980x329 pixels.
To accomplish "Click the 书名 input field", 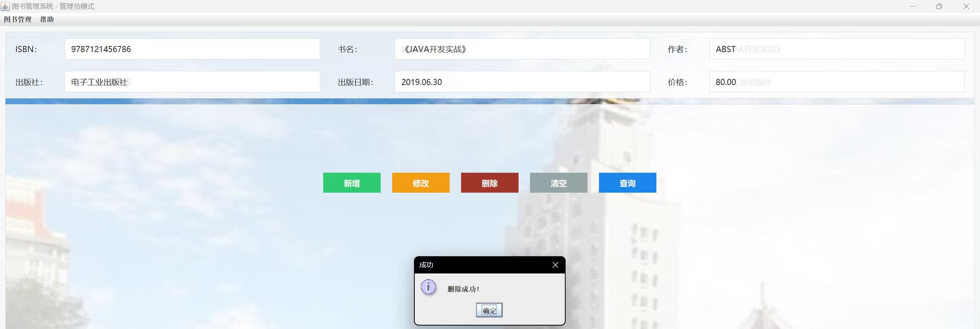I will pos(522,49).
